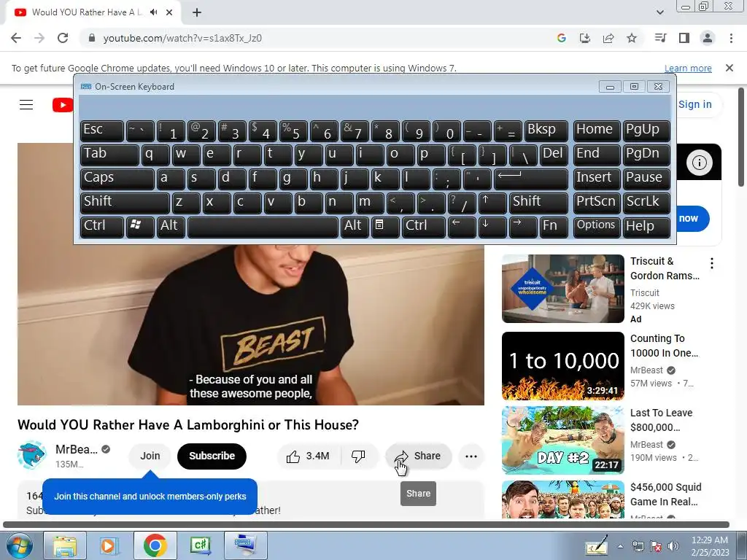Click Help key on On-Screen Keyboard

click(646, 226)
